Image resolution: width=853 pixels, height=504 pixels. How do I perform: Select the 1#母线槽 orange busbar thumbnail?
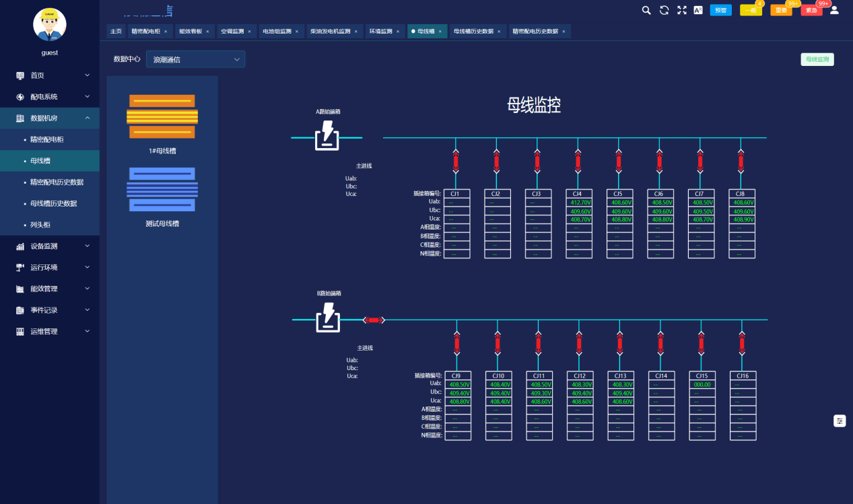click(x=162, y=117)
